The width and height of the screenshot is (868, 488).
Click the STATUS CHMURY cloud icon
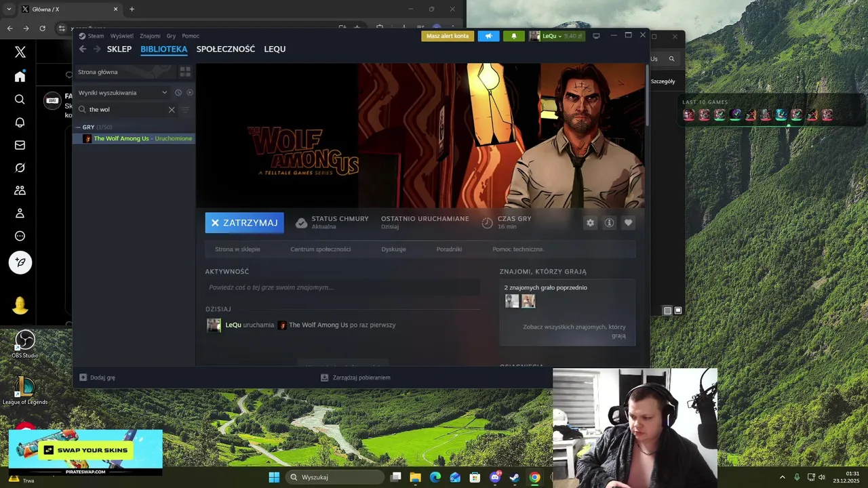302,223
